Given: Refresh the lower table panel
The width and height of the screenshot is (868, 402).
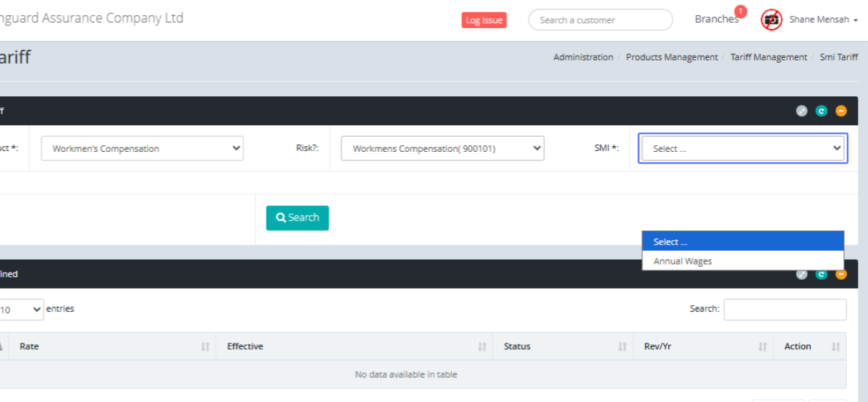Looking at the screenshot, I should click(x=821, y=274).
